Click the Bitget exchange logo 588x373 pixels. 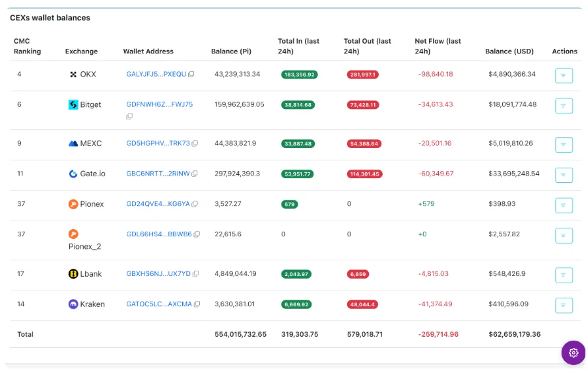[73, 105]
